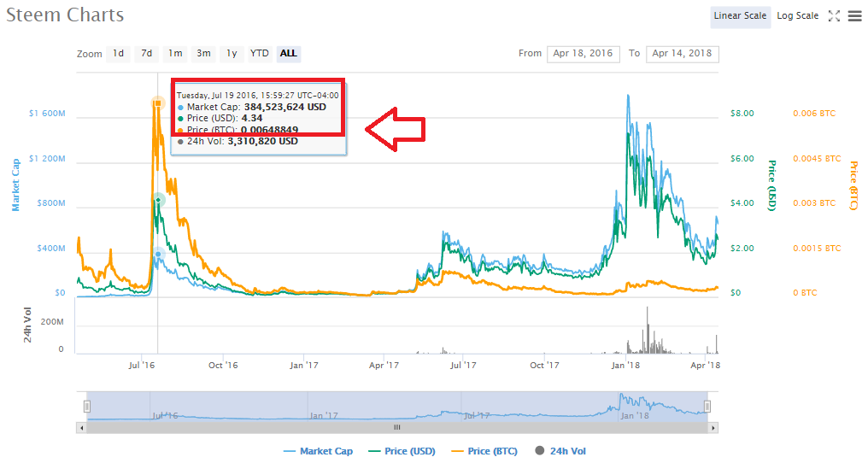This screenshot has height=463, width=868.
Task: Click the $2.00 price axis label
Action: pyautogui.click(x=742, y=249)
